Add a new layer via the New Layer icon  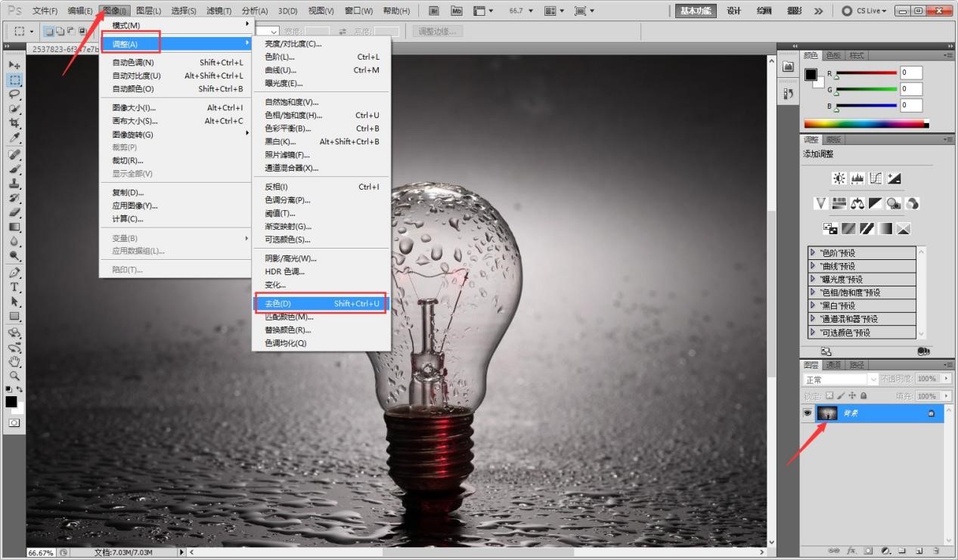(x=918, y=551)
